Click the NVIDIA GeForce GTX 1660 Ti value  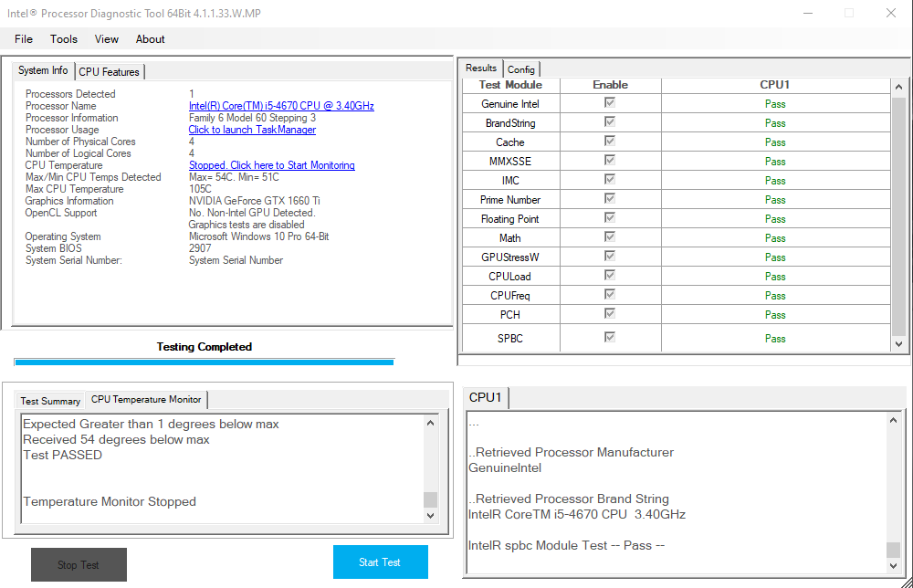255,201
